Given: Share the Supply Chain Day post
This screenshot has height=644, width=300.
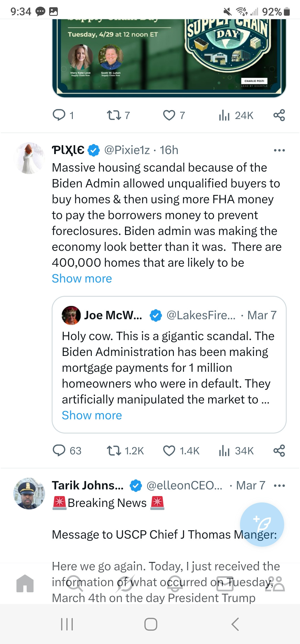Looking at the screenshot, I should pos(279,115).
